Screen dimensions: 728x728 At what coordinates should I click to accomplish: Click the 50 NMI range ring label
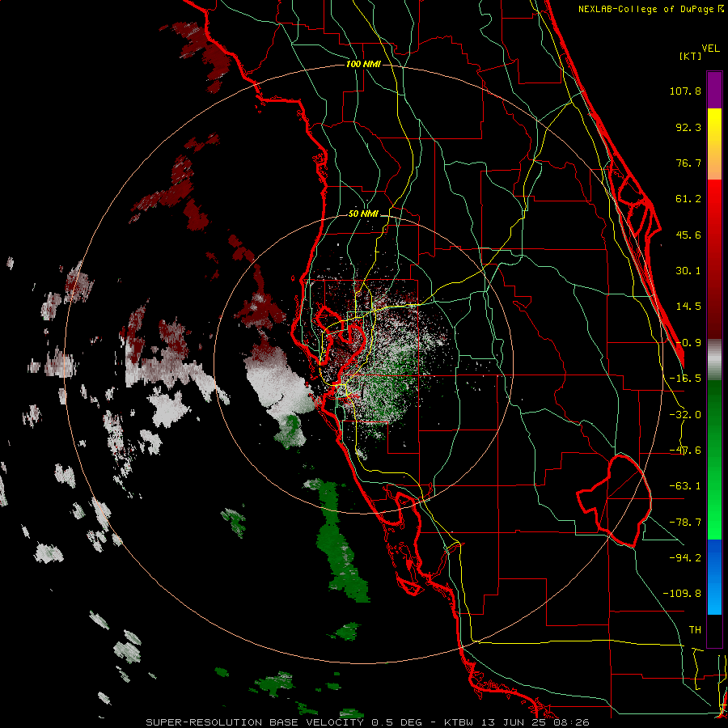pos(363,214)
